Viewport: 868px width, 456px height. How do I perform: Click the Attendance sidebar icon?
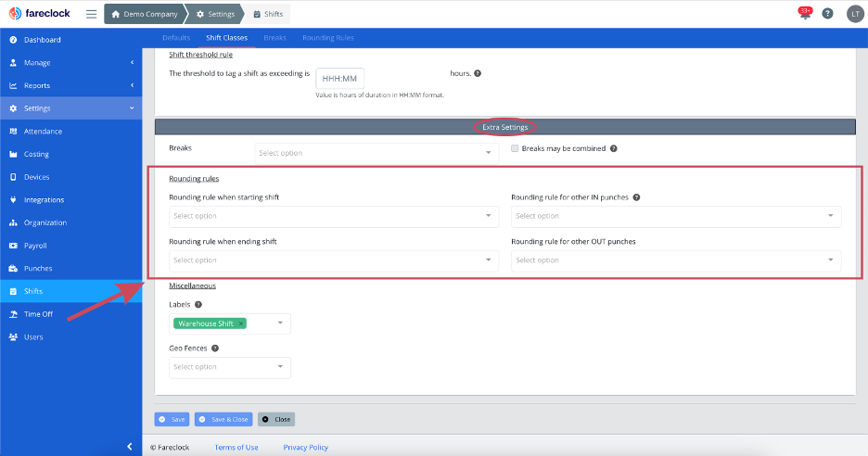click(x=13, y=132)
